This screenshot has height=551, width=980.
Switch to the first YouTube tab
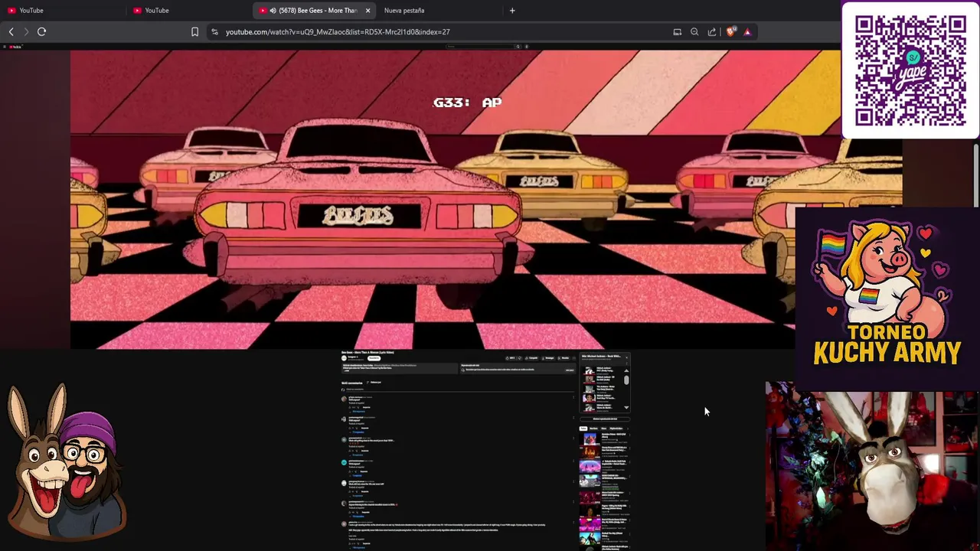point(61,10)
